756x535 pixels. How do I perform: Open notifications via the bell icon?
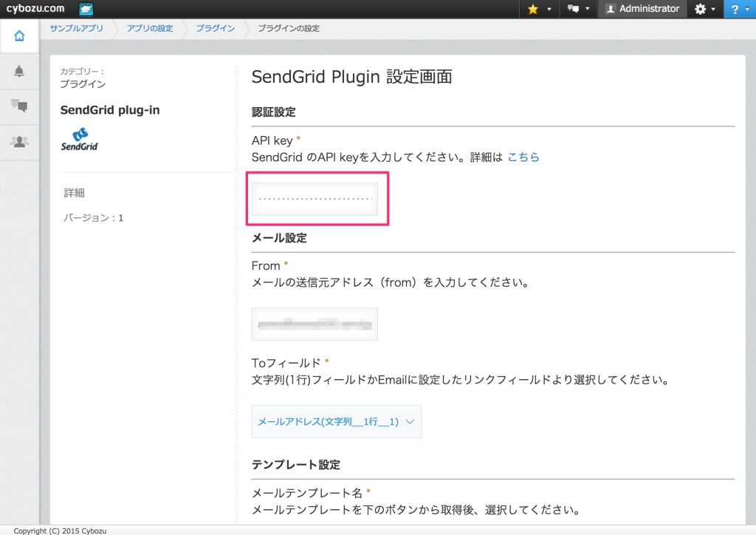coord(19,71)
